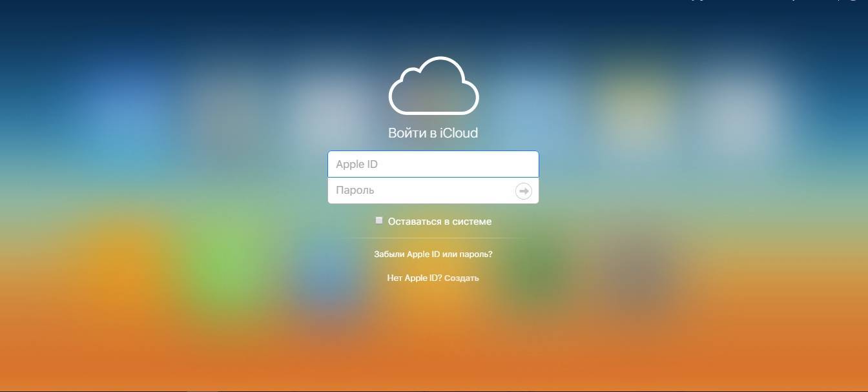The width and height of the screenshot is (868, 392).
Task: Click the "Создать" link to create an Apple ID
Action: 462,278
